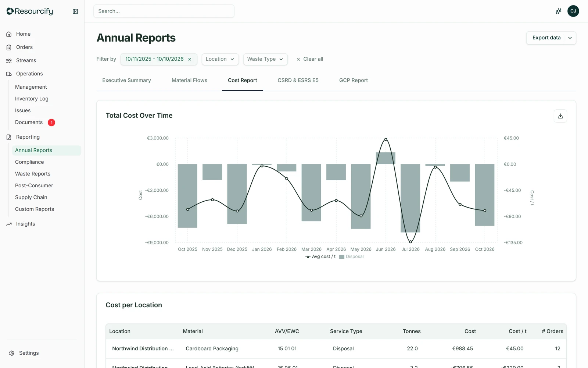Click the Cardboard Packaging cell
Screen dimensions: 588x368
(x=212, y=348)
